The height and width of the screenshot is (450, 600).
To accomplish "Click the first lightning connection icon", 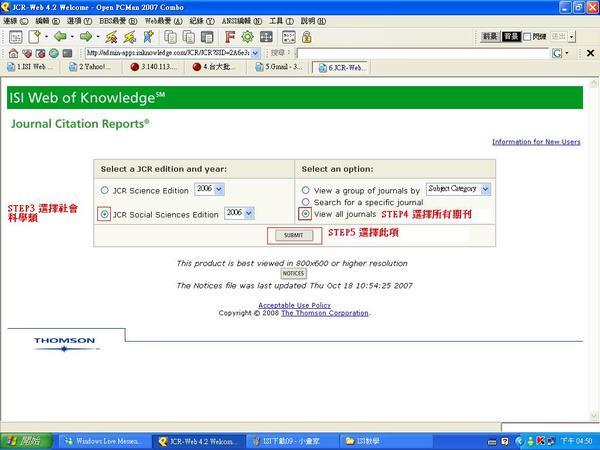I will click(111, 37).
